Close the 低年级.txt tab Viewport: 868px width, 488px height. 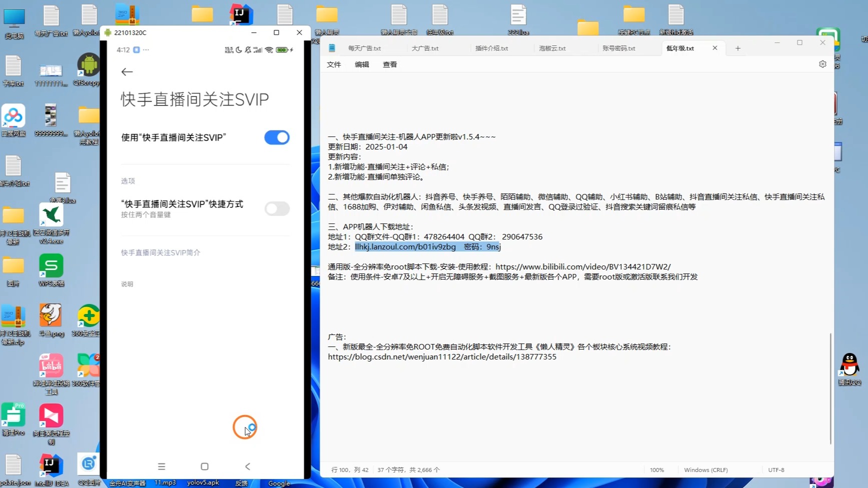pyautogui.click(x=715, y=48)
